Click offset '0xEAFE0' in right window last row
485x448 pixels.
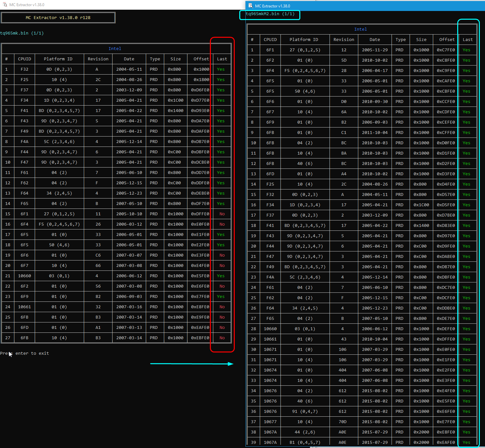[446, 443]
